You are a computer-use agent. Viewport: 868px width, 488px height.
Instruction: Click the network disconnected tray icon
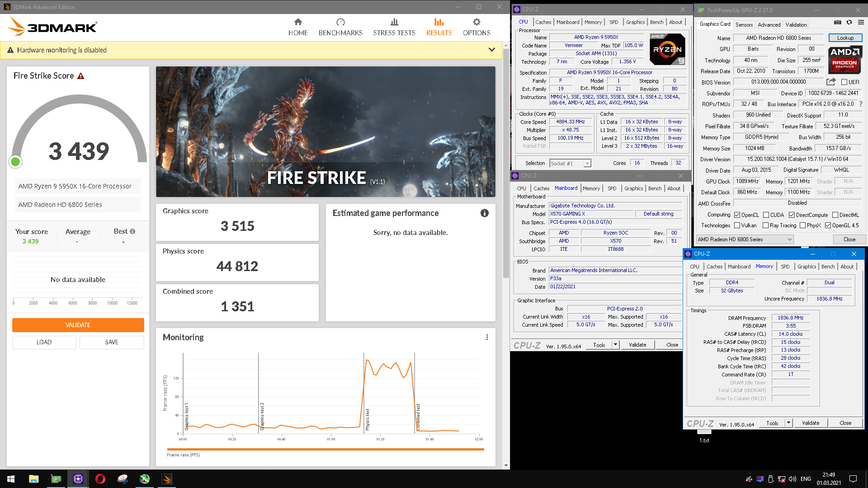[x=782, y=479]
